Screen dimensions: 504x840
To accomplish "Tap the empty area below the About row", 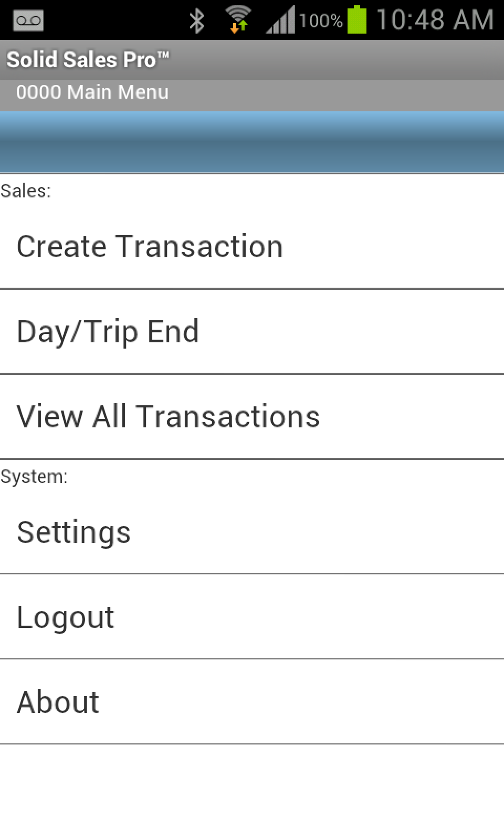I will pyautogui.click(x=252, y=787).
